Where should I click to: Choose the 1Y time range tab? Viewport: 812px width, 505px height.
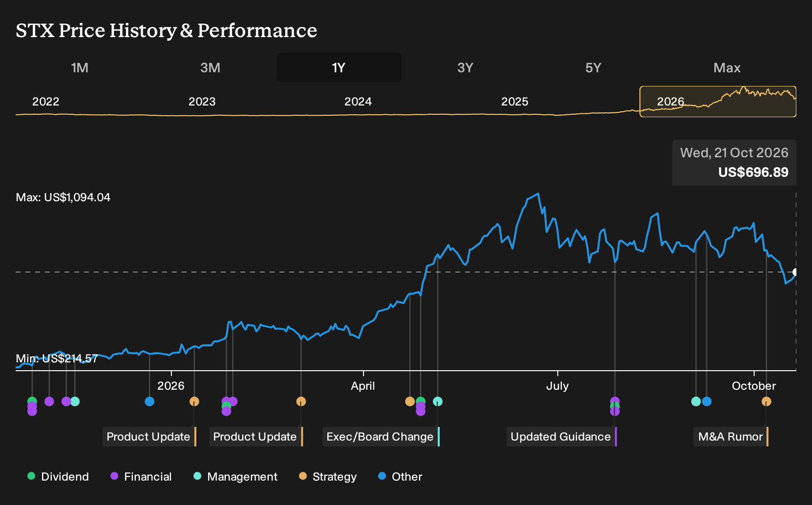tap(339, 68)
